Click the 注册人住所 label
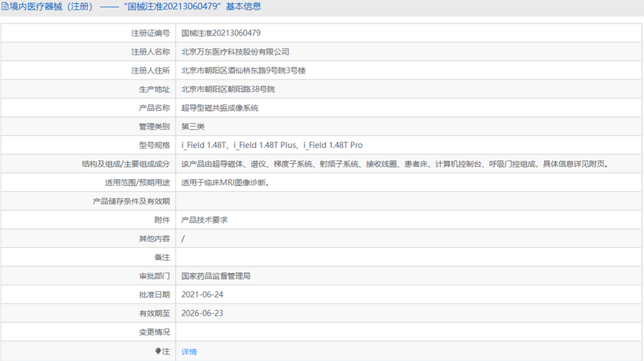The image size is (644, 361). [x=150, y=71]
